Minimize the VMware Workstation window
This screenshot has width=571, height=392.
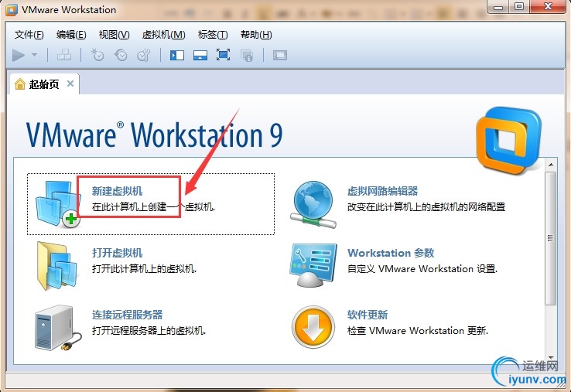tap(497, 7)
